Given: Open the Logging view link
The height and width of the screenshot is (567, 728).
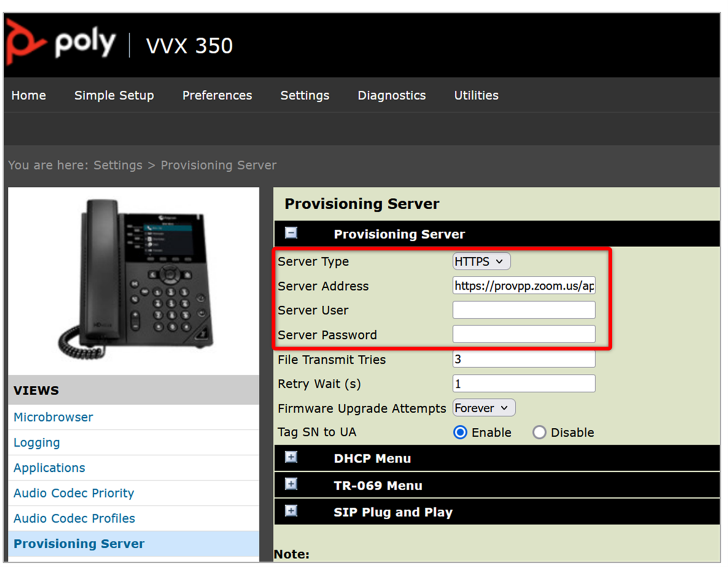Looking at the screenshot, I should click(x=37, y=442).
